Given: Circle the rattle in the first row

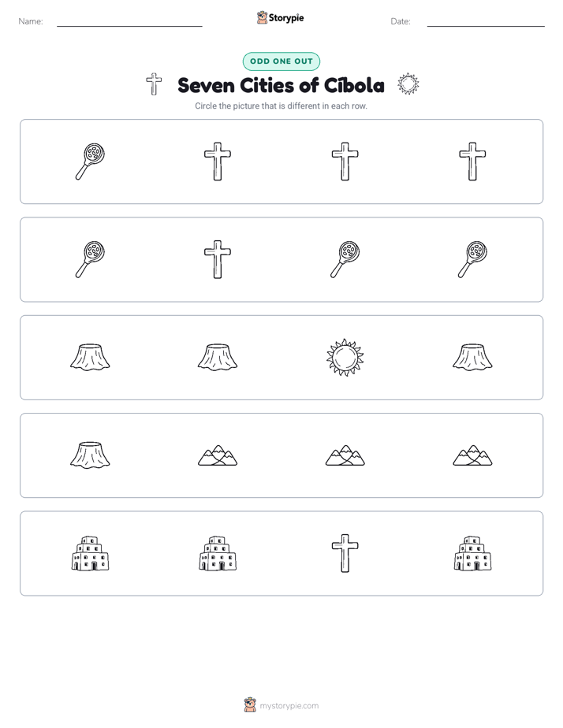Looking at the screenshot, I should (x=90, y=162).
